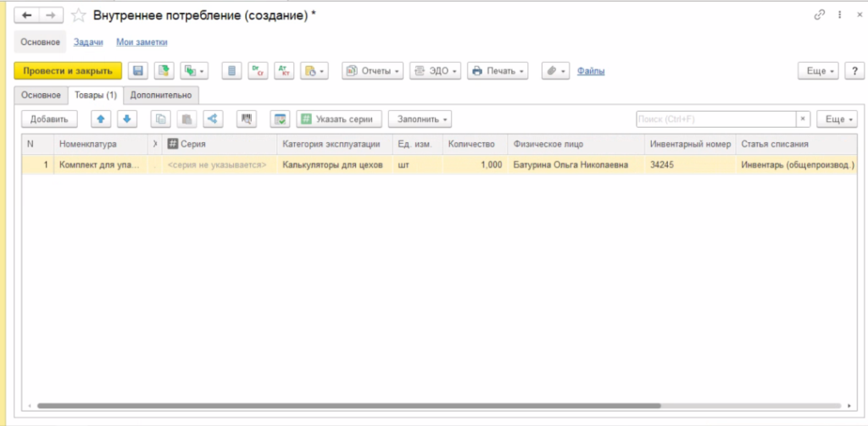Switch to the Дополнительно tab
This screenshot has width=868, height=426.
[162, 94]
